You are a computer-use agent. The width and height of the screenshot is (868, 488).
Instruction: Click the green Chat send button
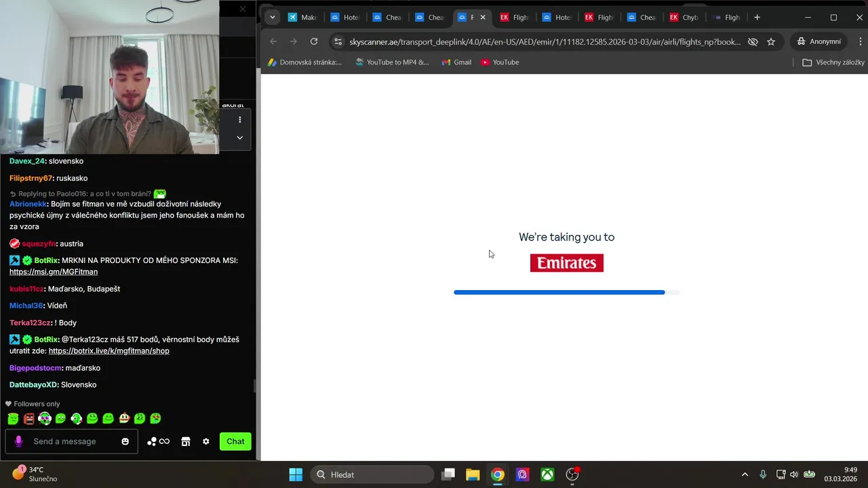tap(235, 441)
